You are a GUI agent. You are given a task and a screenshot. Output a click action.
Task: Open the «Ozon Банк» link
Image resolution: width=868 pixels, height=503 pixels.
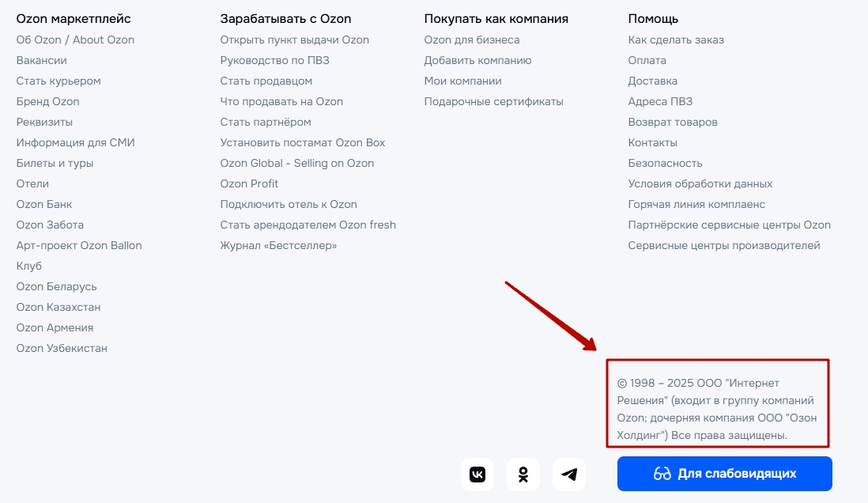(44, 204)
